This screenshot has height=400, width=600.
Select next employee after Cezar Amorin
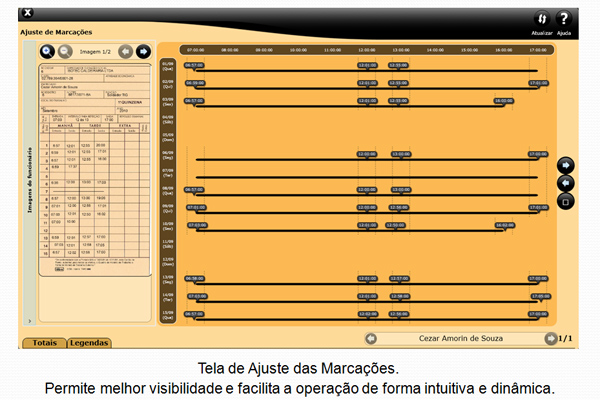pos(549,338)
